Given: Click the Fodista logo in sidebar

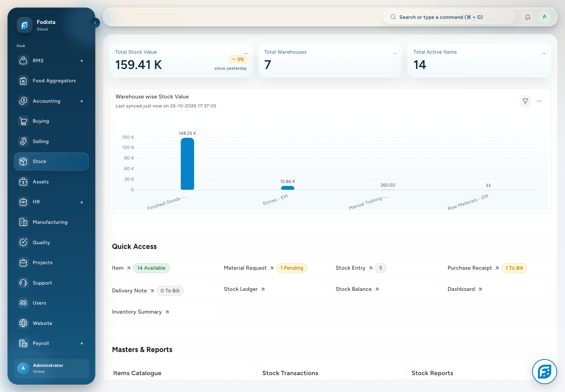Looking at the screenshot, I should pos(24,25).
